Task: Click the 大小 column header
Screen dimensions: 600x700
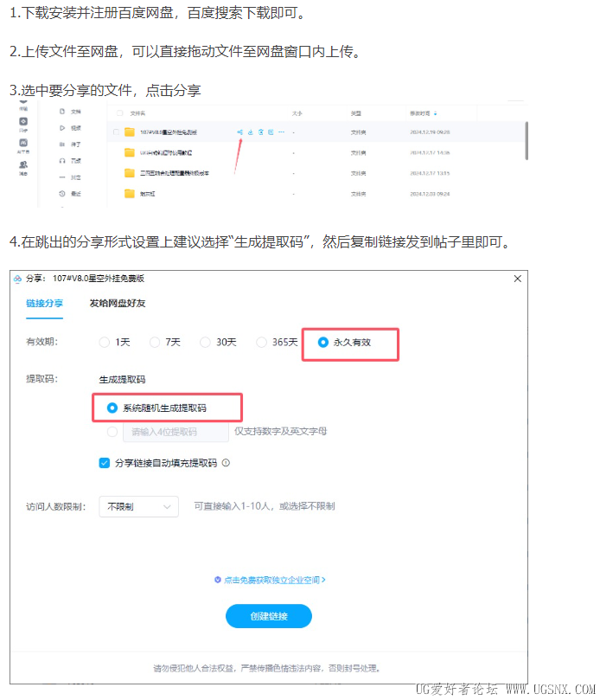Action: [x=297, y=113]
